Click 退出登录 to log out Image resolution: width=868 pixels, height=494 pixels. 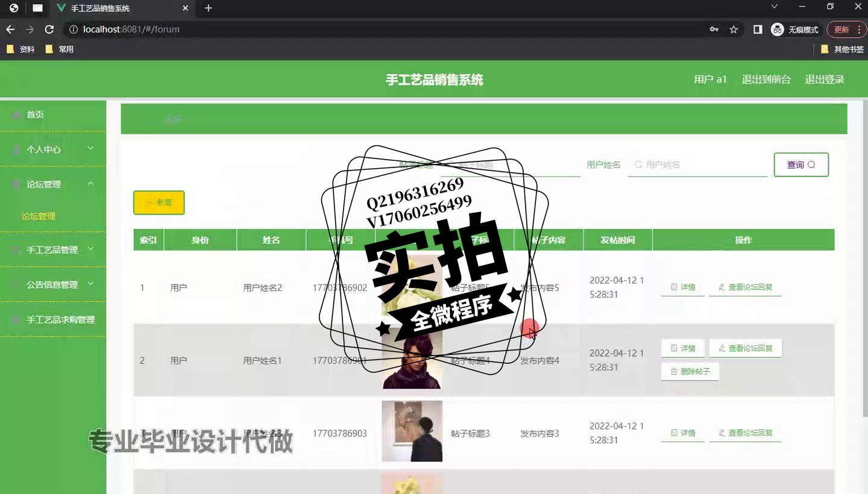pos(825,80)
